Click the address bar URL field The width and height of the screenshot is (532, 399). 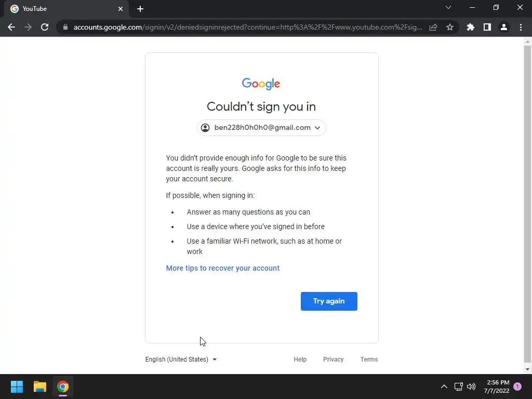coord(248,27)
